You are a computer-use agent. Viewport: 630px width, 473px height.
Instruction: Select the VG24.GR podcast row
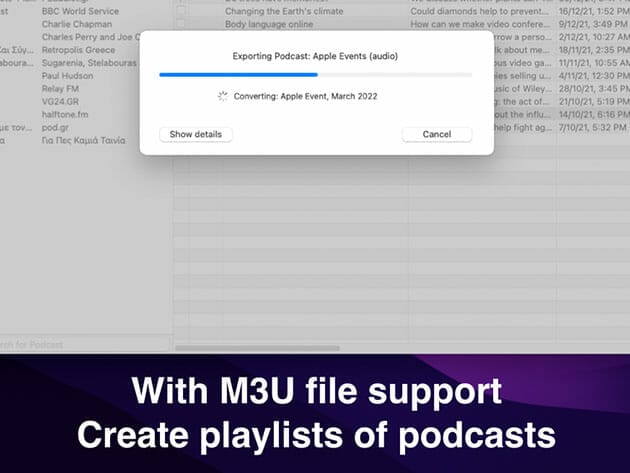tap(63, 101)
